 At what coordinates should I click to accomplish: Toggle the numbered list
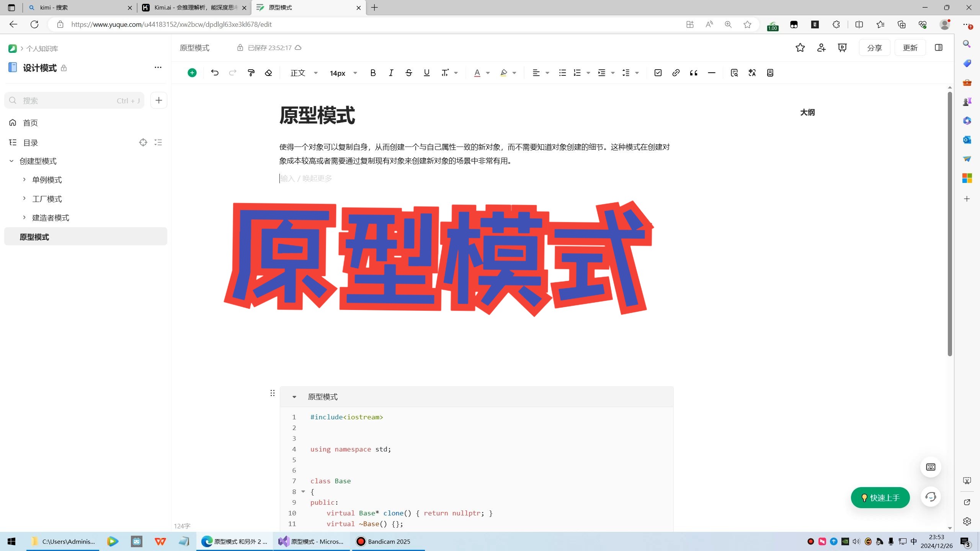tap(577, 73)
